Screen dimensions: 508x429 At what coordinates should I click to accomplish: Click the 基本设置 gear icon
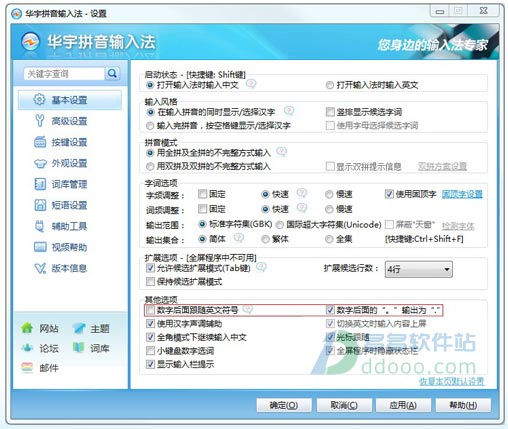[39, 99]
